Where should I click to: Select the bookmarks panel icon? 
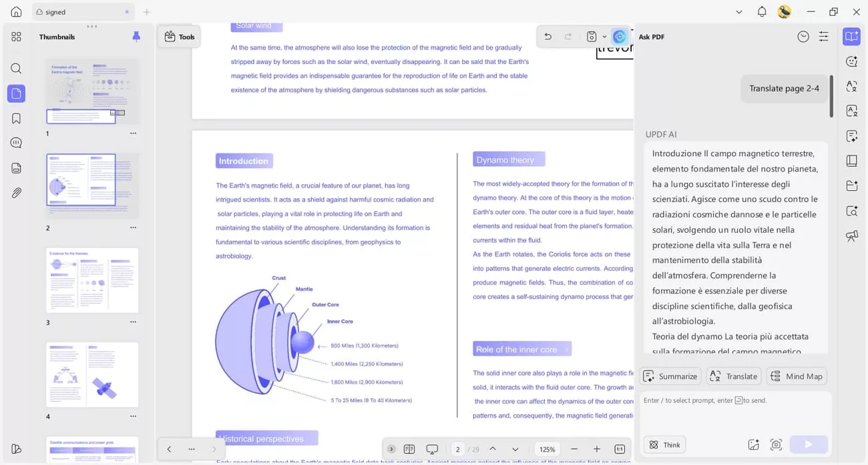point(16,118)
